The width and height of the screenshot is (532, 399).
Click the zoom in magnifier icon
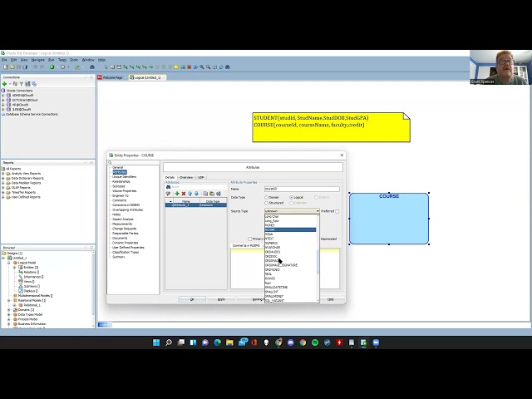coord(202,67)
